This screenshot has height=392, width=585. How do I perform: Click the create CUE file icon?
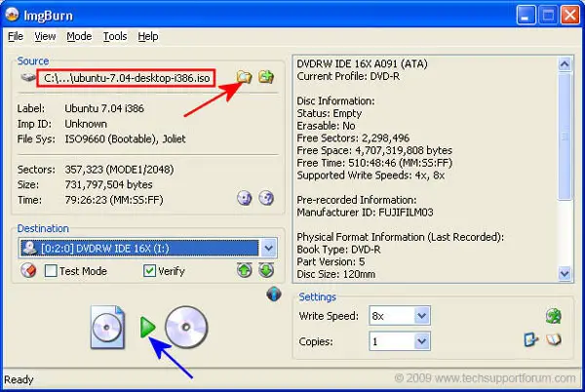pyautogui.click(x=266, y=77)
